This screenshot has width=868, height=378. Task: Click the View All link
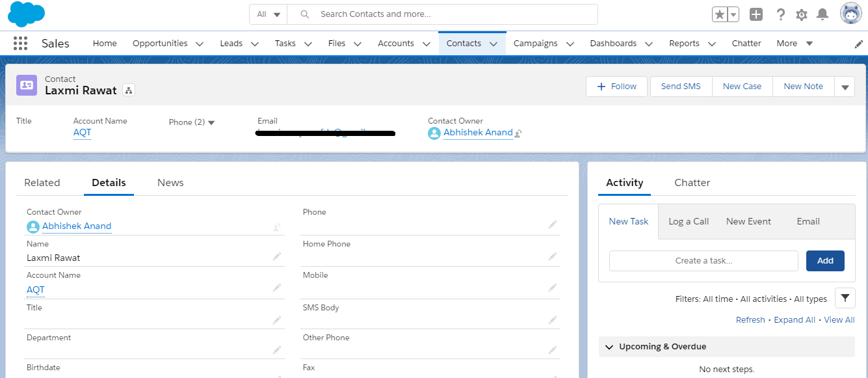(839, 320)
